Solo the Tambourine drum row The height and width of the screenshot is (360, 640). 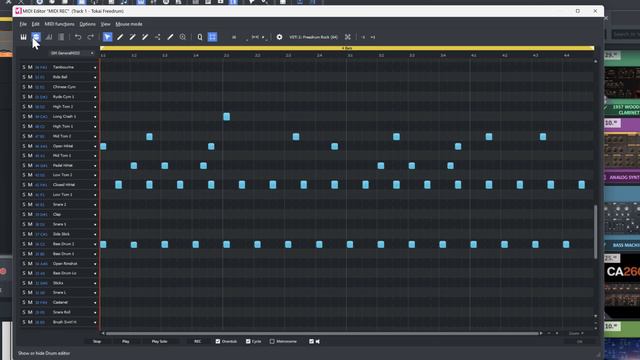(24, 67)
